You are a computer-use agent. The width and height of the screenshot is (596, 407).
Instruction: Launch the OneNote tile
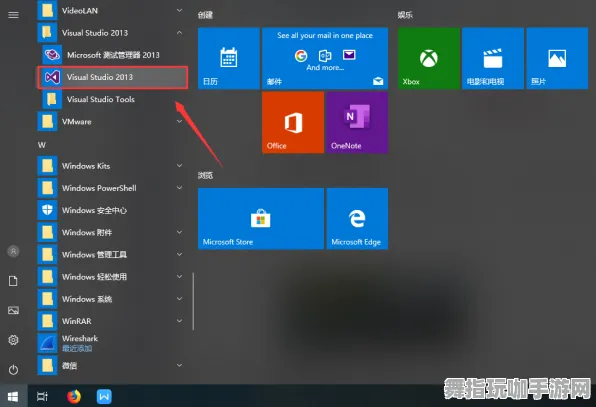tap(357, 122)
